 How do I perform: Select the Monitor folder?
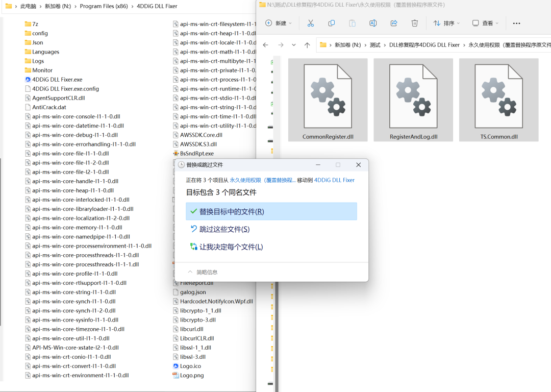pos(39,70)
